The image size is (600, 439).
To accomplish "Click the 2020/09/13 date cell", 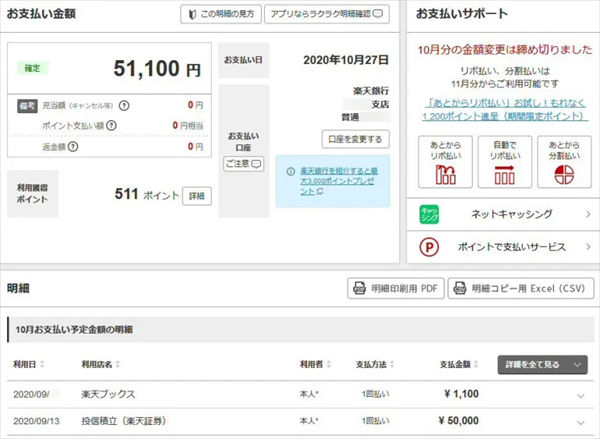I will click(x=36, y=421).
